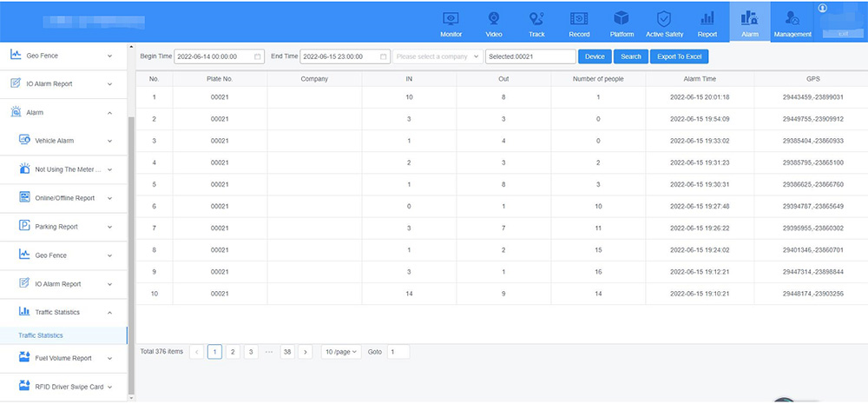Image resolution: width=868 pixels, height=404 pixels.
Task: Click the GPS column header
Action: pos(812,79)
